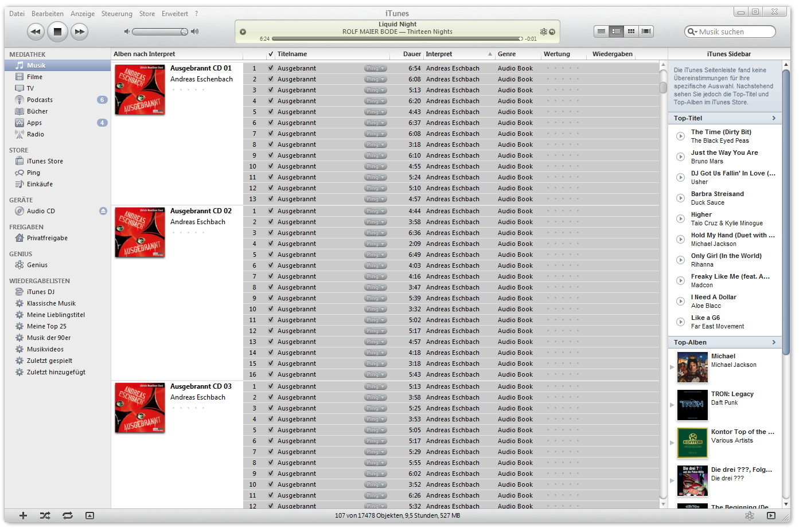Skip to the next track
This screenshot has width=803, height=532.
tap(80, 32)
